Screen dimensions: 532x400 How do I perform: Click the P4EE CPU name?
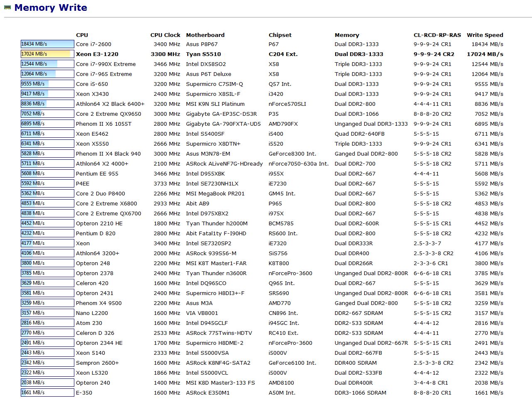pyautogui.click(x=83, y=183)
